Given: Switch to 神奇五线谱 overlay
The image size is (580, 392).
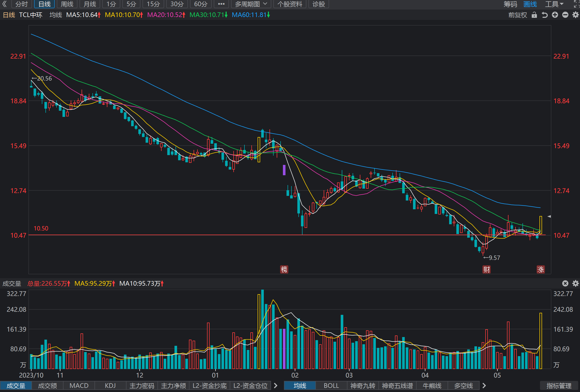Looking at the screenshot, I should point(398,386).
